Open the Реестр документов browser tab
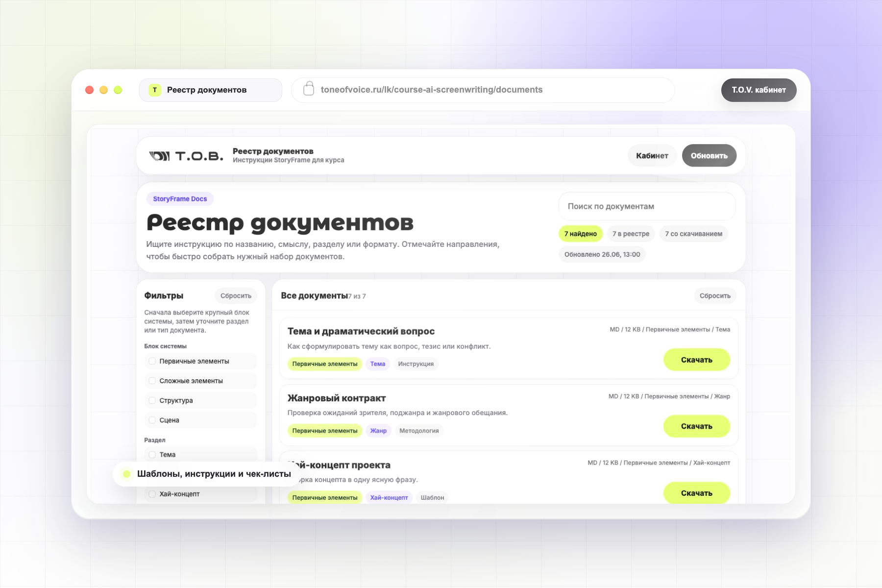Screen dimensions: 882x588 tap(211, 90)
